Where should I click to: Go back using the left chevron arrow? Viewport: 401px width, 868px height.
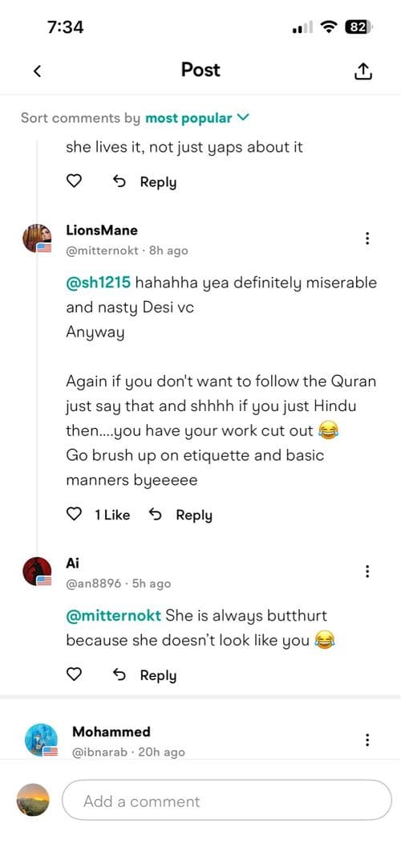point(37,71)
